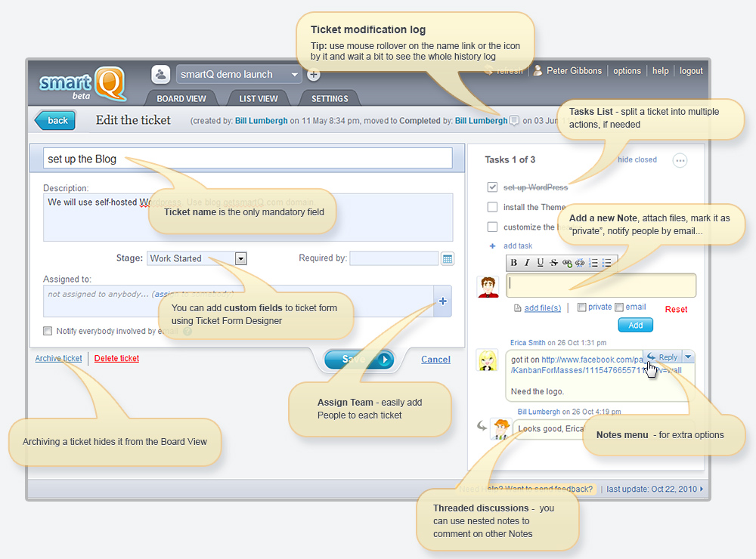Click the ticket name input field
The height and width of the screenshot is (559, 756).
tap(248, 159)
